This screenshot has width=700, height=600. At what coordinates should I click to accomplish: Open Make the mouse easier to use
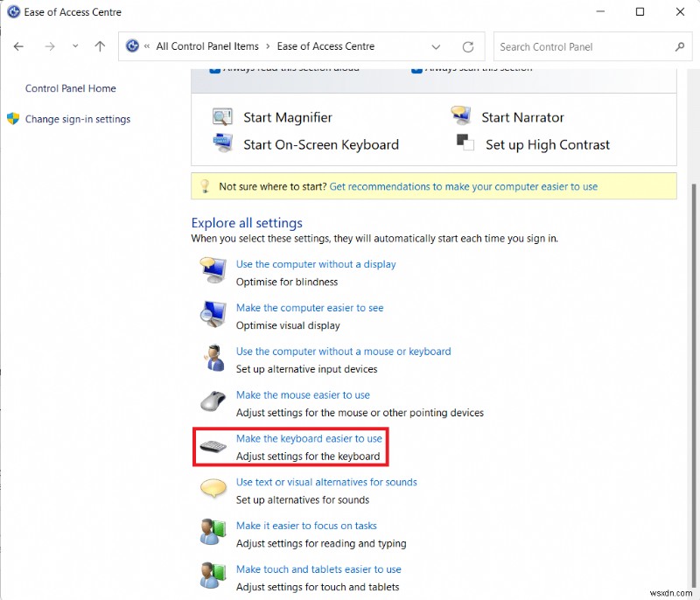303,395
